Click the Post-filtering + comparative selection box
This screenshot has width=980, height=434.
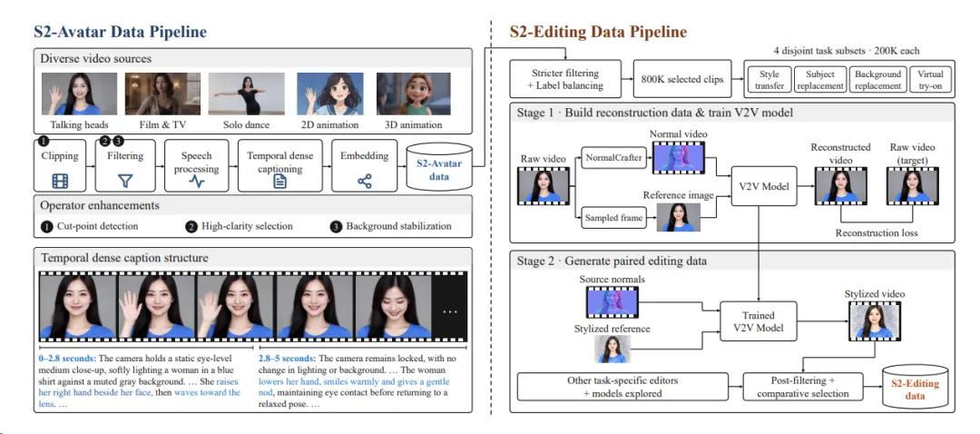point(803,387)
